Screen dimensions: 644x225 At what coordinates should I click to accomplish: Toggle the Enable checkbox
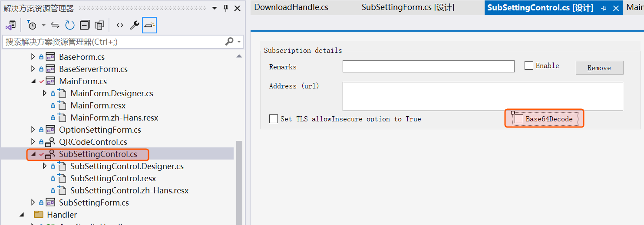(528, 66)
